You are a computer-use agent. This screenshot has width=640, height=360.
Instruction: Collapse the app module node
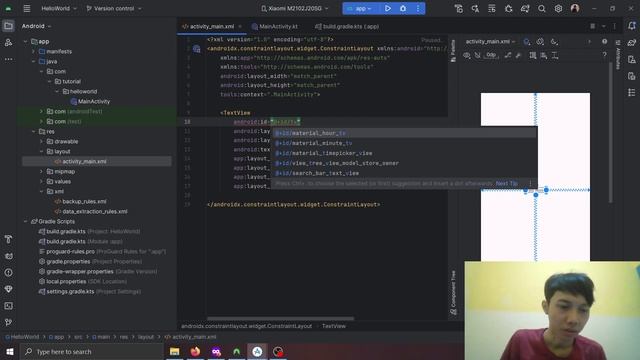click(x=25, y=42)
